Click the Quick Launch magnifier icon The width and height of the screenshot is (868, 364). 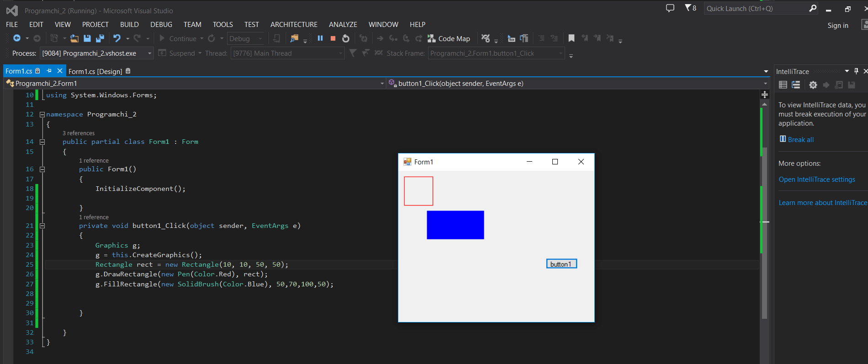point(813,8)
